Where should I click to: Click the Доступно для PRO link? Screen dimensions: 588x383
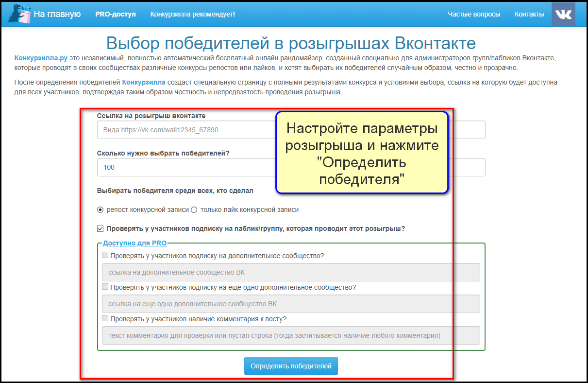134,243
